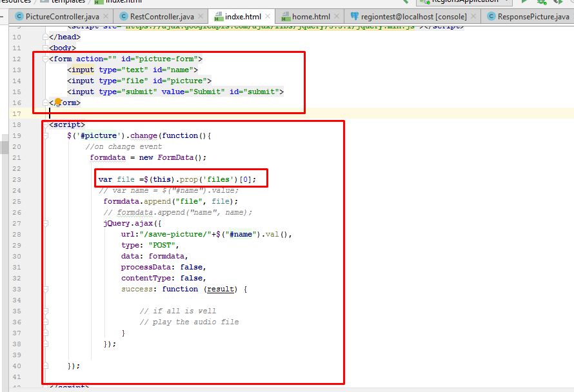Close the RestController.java tab
This screenshot has height=392, width=574.
tap(200, 17)
